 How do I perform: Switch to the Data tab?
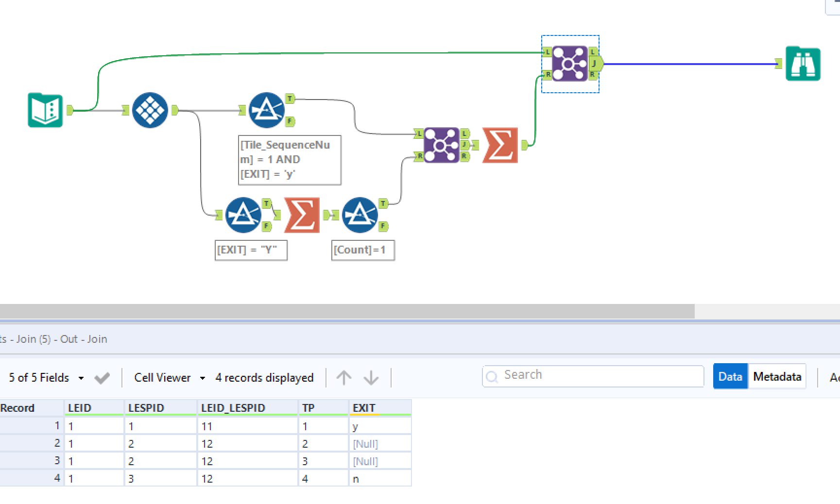pyautogui.click(x=730, y=376)
